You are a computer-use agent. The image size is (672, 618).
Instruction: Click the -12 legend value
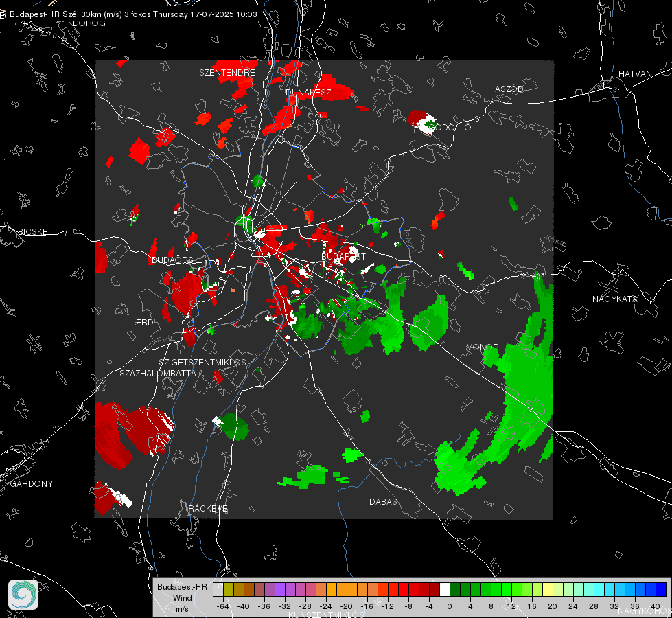click(387, 606)
